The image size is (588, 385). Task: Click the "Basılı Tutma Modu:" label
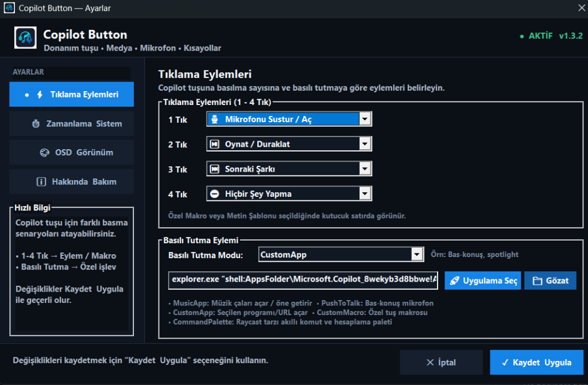coord(206,255)
